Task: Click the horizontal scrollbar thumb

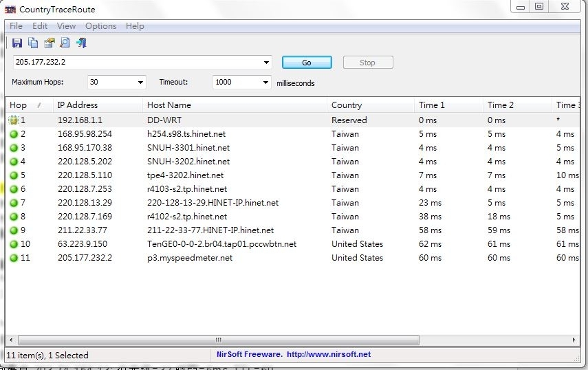Action: coord(219,340)
